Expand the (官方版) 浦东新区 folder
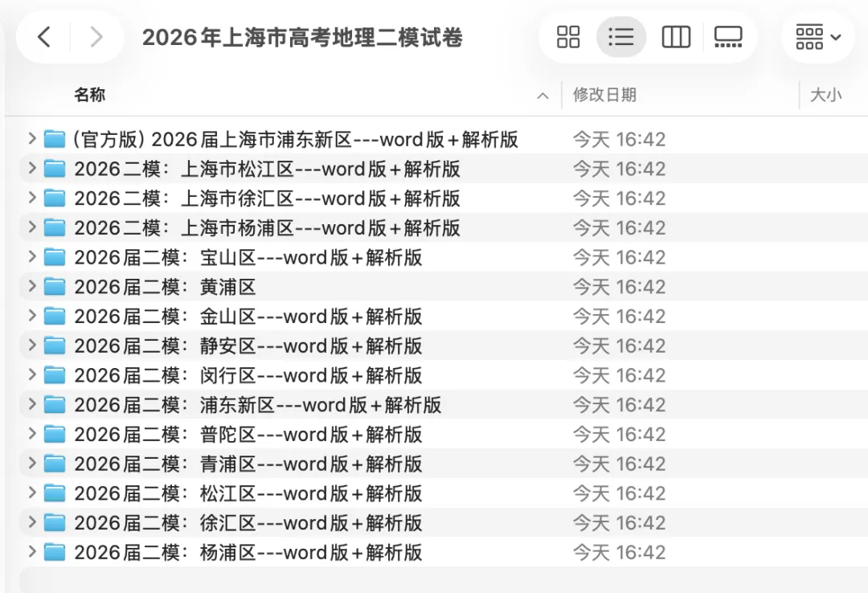This screenshot has width=868, height=593. [x=31, y=138]
